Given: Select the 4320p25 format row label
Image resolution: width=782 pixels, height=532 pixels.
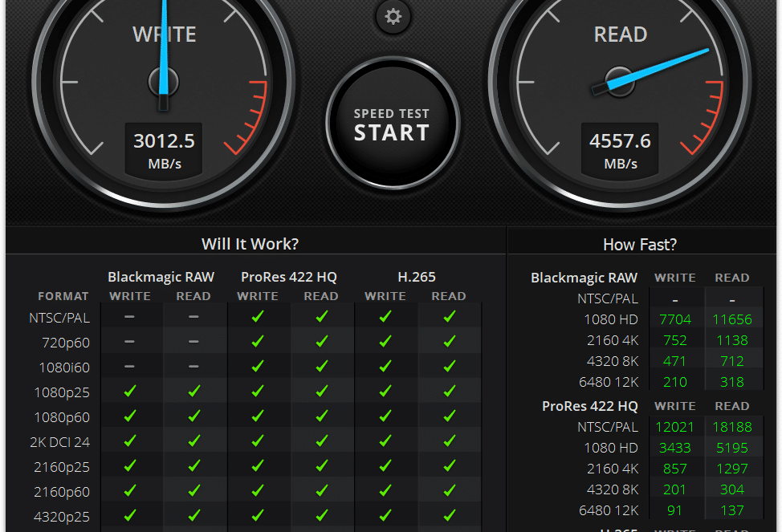Looking at the screenshot, I should pos(62,517).
